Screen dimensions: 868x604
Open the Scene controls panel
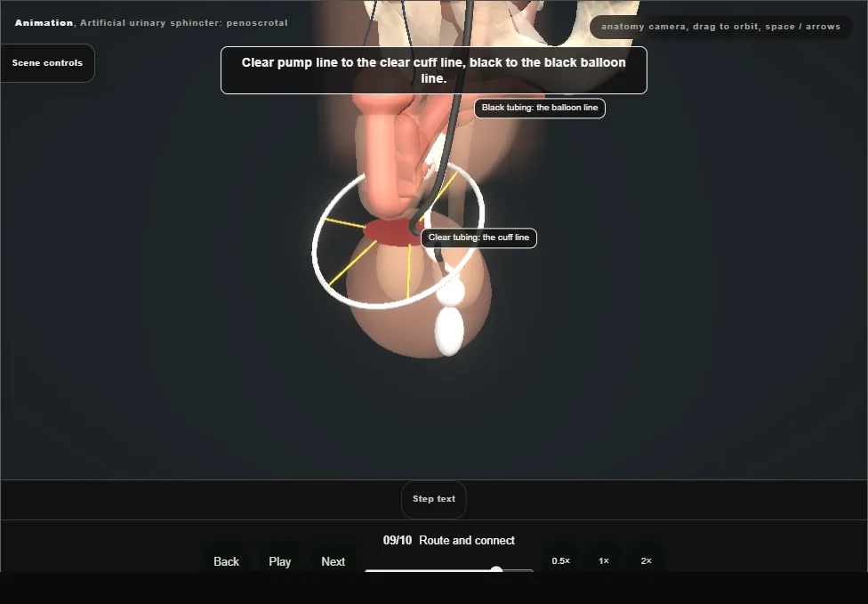[48, 63]
